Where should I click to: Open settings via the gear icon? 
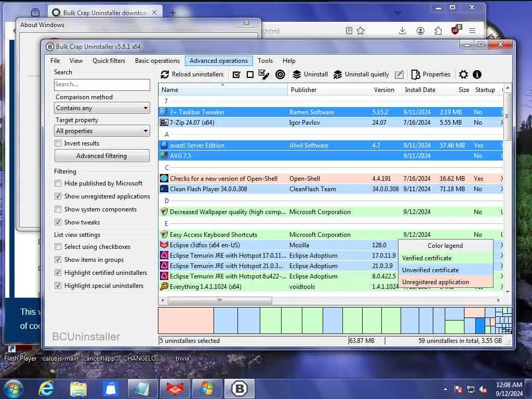[x=463, y=74]
